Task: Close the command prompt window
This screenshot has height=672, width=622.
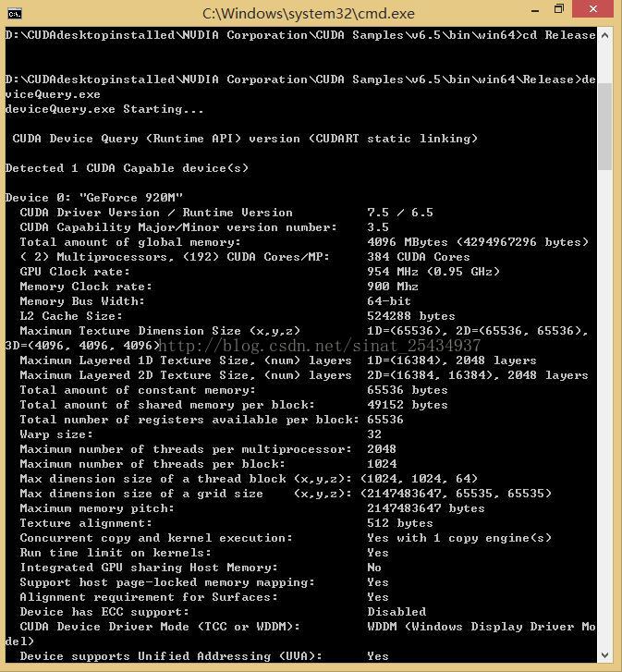Action: tap(592, 9)
